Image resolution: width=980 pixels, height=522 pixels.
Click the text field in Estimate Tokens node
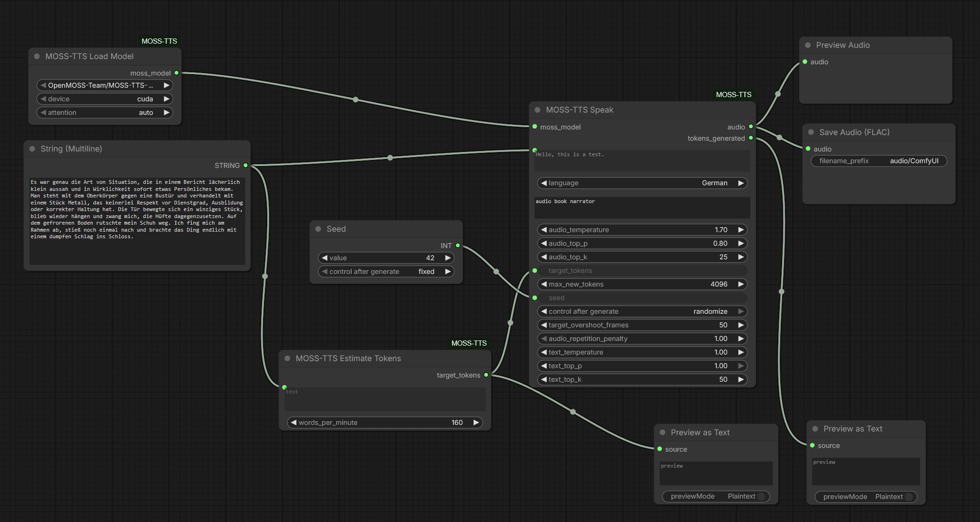pyautogui.click(x=385, y=399)
